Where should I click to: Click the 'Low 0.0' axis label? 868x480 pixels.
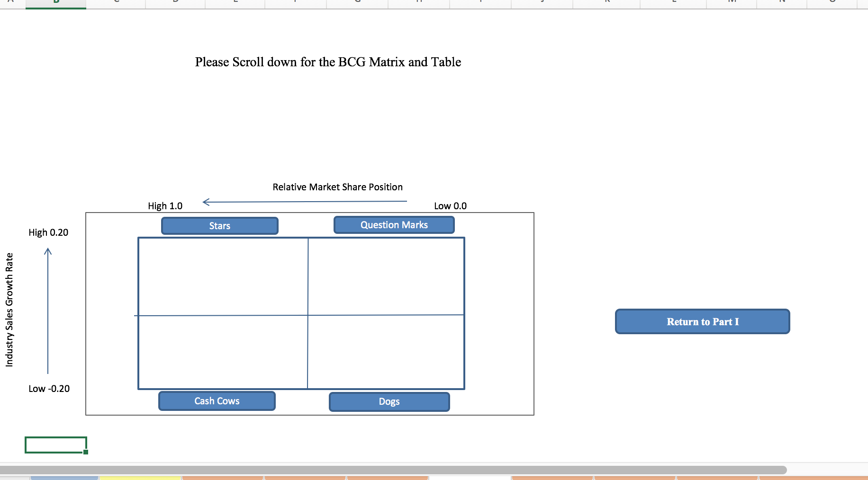(451, 206)
